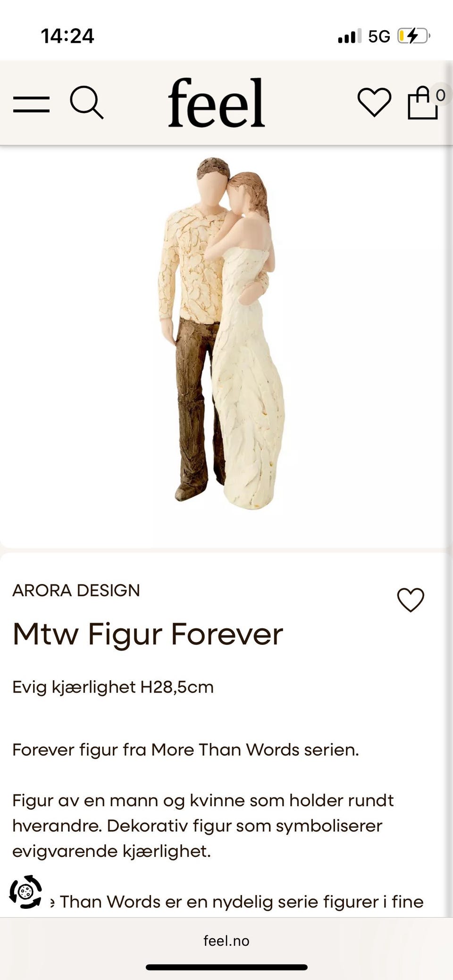The height and width of the screenshot is (980, 453).
Task: Tap the ARORA DESIGN brand link
Action: click(x=76, y=590)
